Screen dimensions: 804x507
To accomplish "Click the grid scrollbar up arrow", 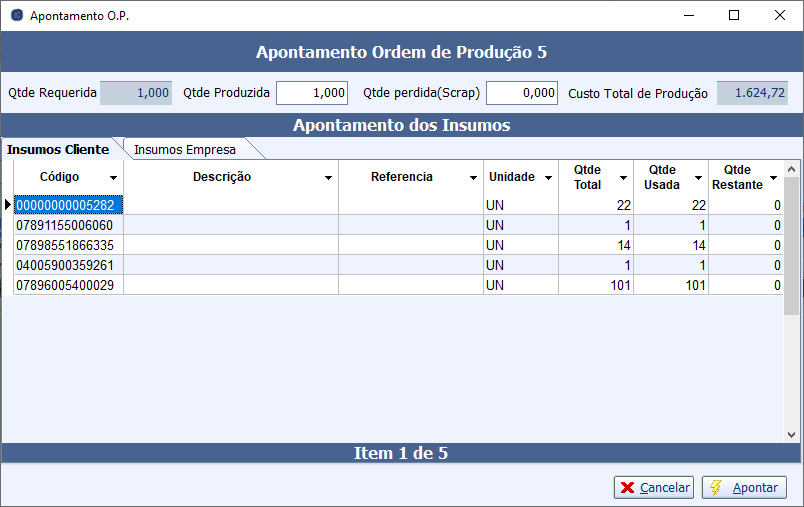I will point(791,169).
